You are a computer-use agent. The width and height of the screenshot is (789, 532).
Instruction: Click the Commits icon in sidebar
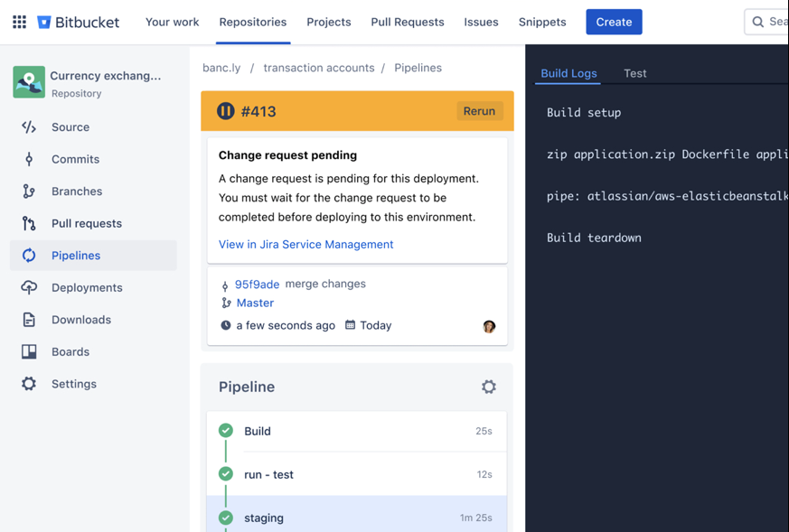point(29,159)
